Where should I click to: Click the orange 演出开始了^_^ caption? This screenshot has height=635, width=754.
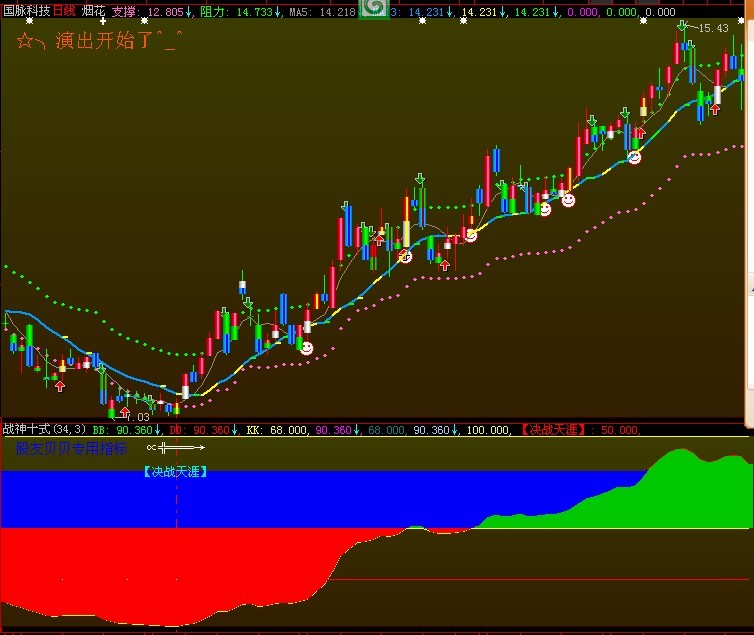tap(119, 40)
